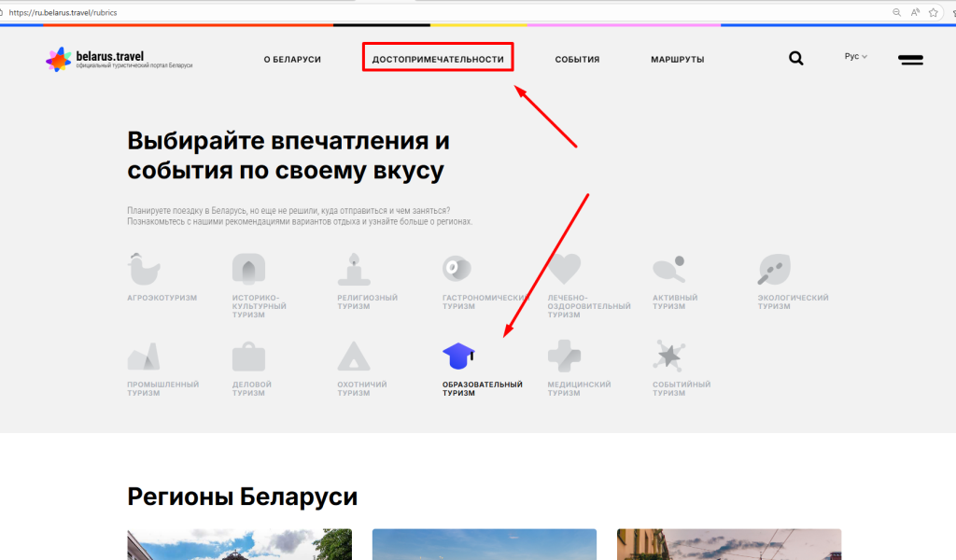Screen dimensions: 956x560
Task: Open the Достопримечательности menu item
Action: click(438, 60)
